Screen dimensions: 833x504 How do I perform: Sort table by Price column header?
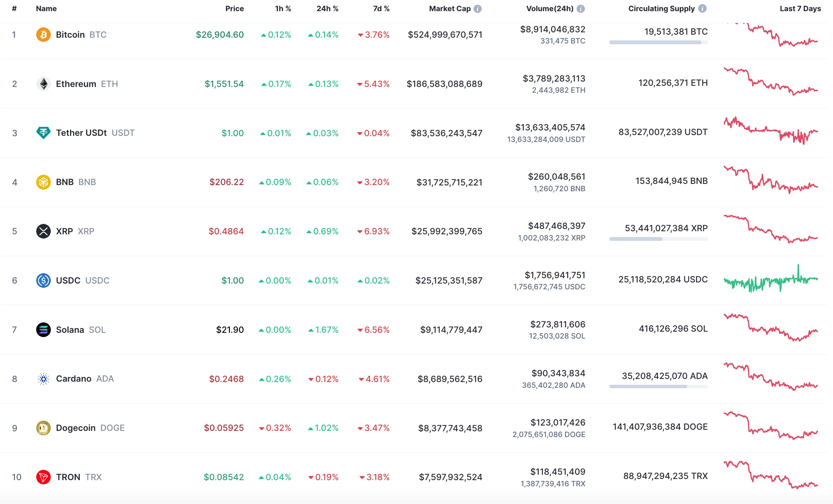(x=234, y=8)
